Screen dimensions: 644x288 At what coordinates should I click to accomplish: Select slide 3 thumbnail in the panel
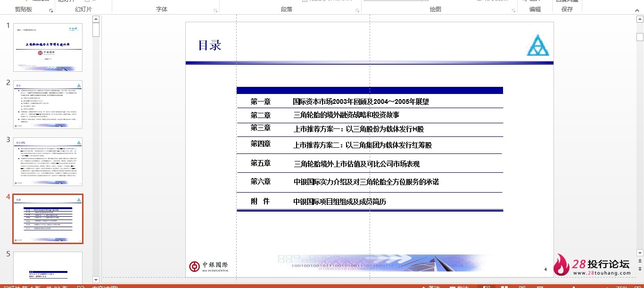tap(48, 161)
